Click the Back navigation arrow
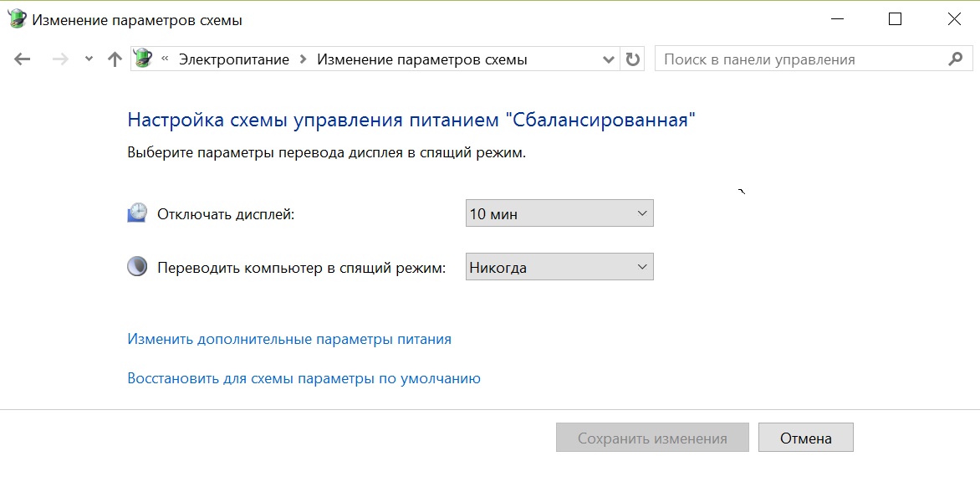980x482 pixels. coord(23,59)
